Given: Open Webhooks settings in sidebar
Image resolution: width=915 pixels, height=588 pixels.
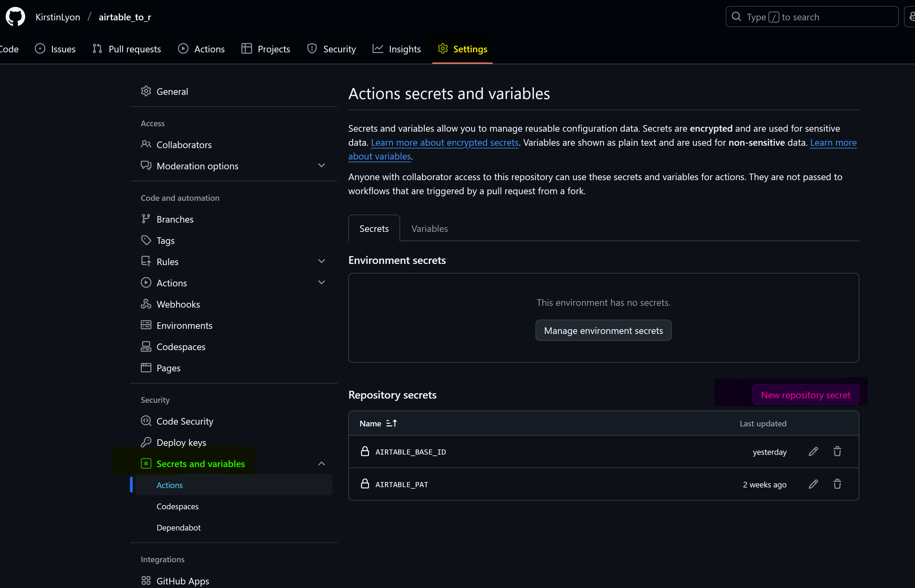Looking at the screenshot, I should pos(178,304).
